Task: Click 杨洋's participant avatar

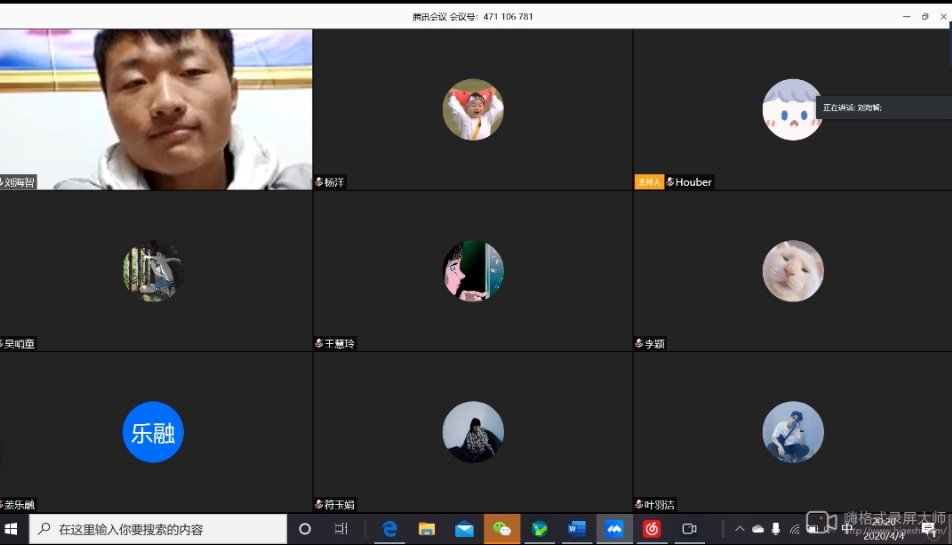Action: [x=473, y=109]
